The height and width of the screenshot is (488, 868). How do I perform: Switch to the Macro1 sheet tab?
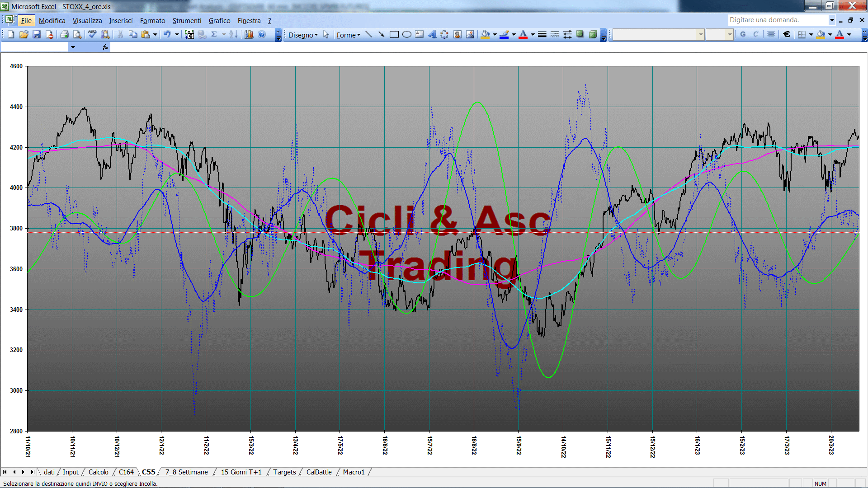(354, 472)
